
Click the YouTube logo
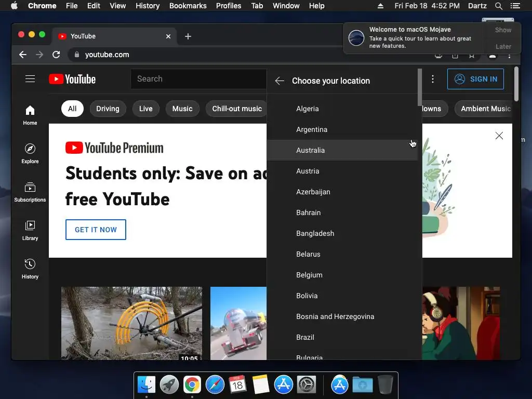point(72,79)
